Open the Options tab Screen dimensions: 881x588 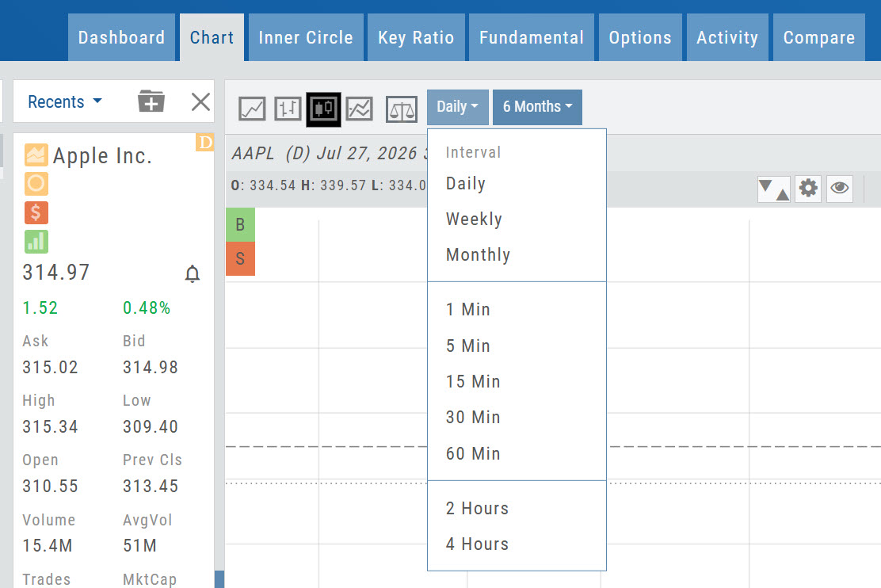(x=640, y=38)
